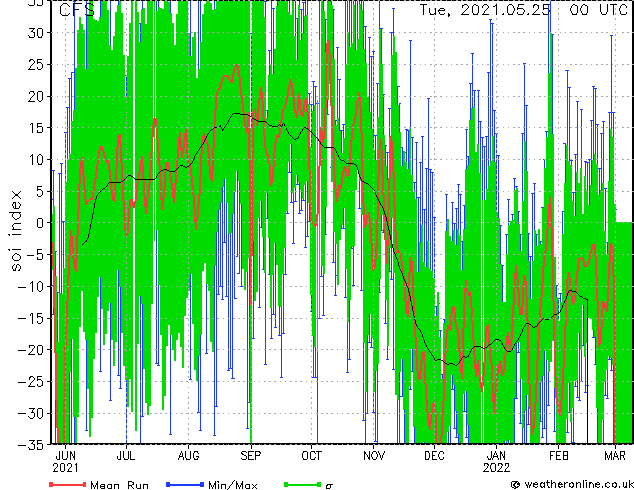Screen dimensions: 634x490
Task: Click the 00 UTC time label
Action: pos(599,10)
